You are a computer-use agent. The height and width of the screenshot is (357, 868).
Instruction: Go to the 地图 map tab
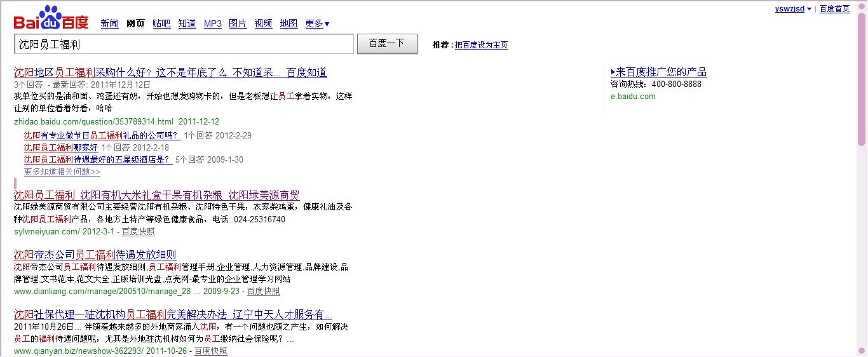(x=288, y=24)
